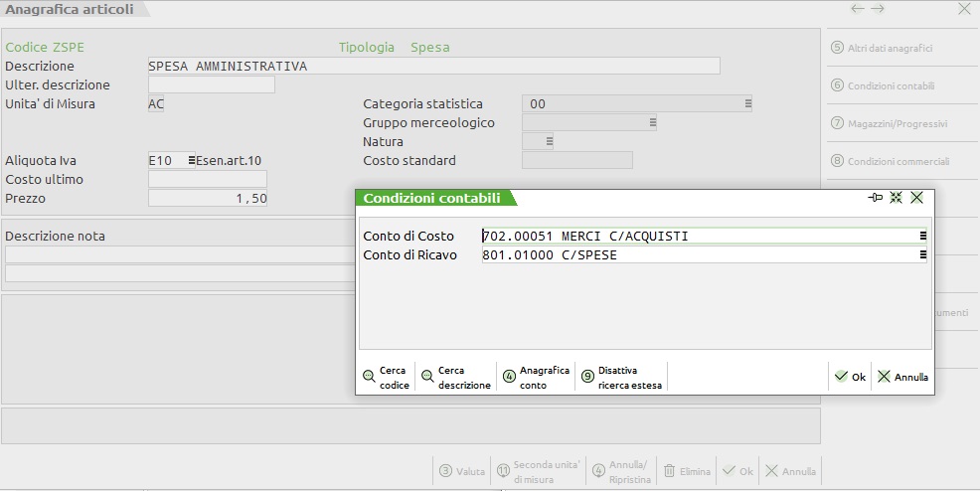Open Anagrafica conto in the dialog
Screen dimensions: 980x491
point(537,377)
